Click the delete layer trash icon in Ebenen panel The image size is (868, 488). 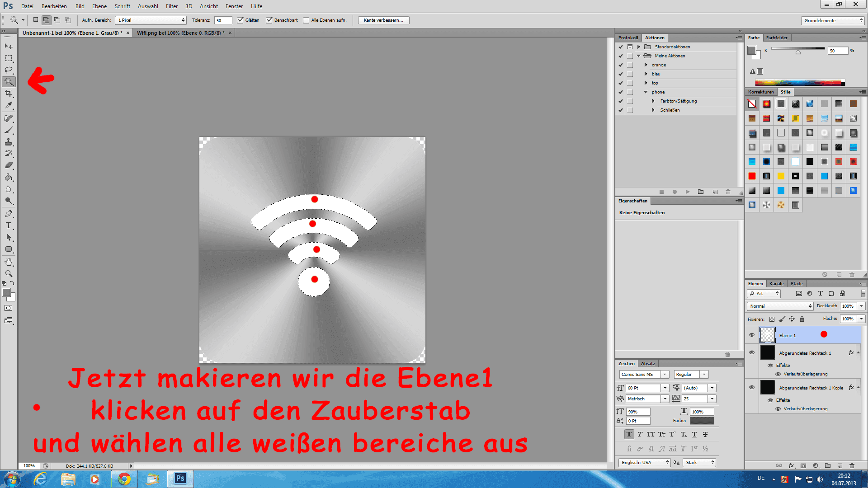click(852, 465)
